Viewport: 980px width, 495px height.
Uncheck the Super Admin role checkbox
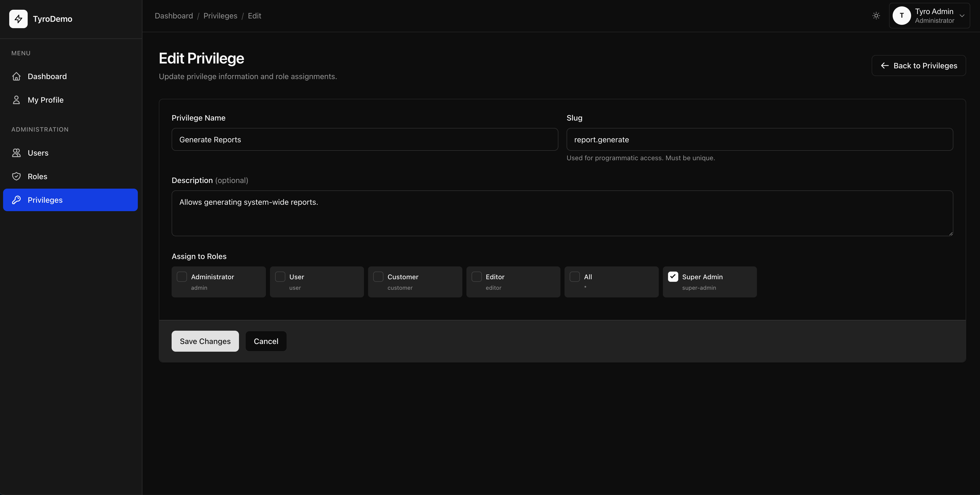click(x=673, y=277)
